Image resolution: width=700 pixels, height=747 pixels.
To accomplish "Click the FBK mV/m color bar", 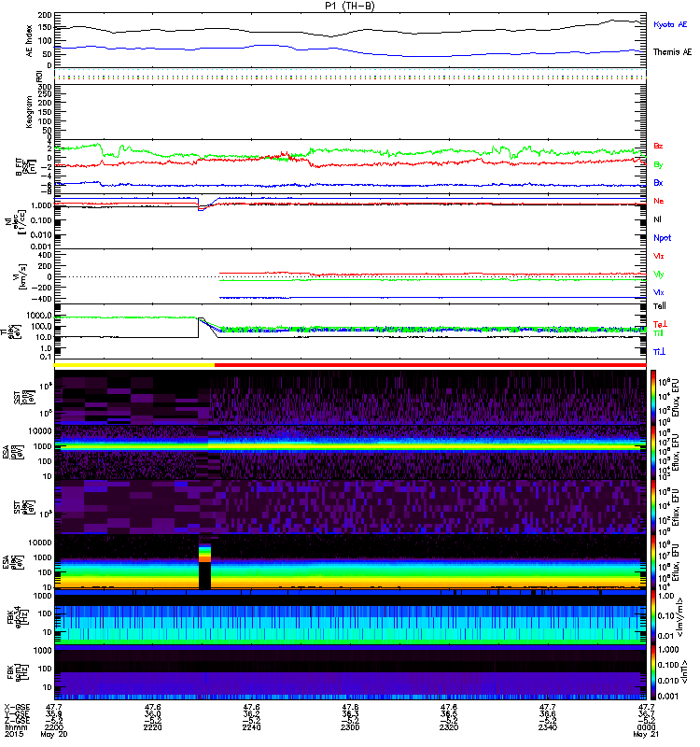I will click(653, 616).
